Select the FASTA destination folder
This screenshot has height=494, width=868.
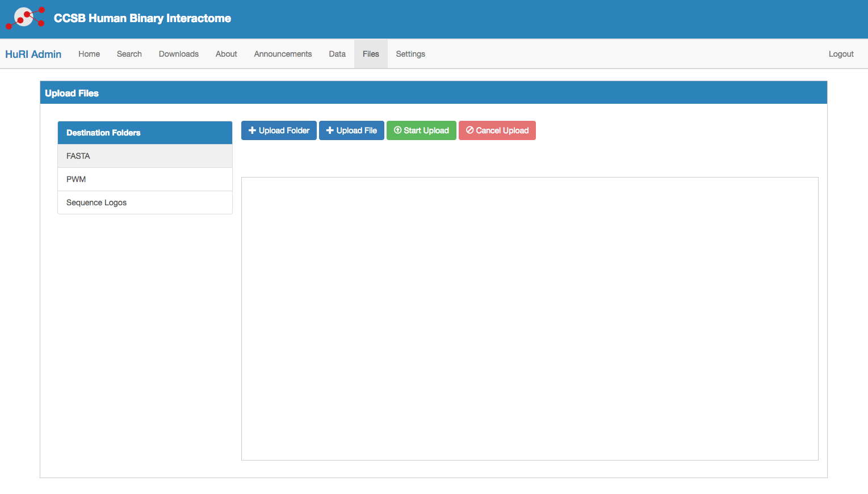145,156
